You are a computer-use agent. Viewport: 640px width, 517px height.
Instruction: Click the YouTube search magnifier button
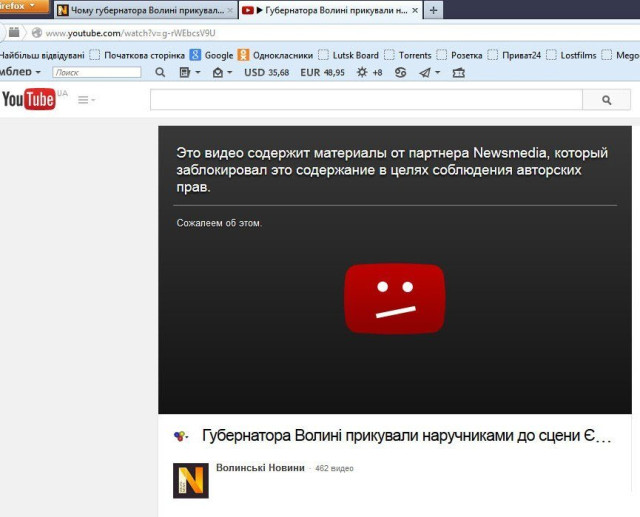tap(607, 100)
